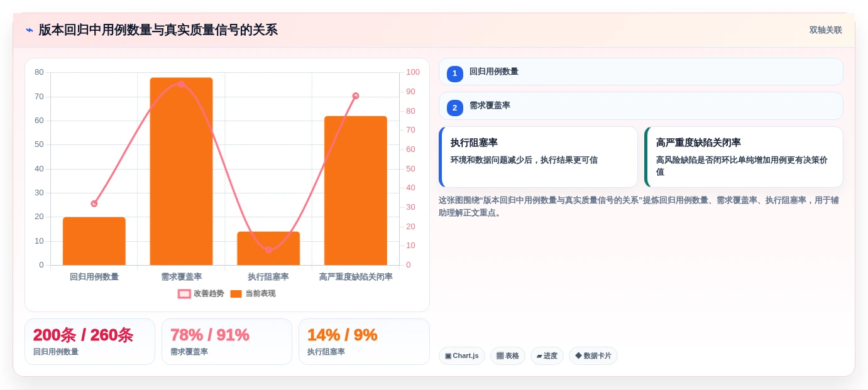Toggle the 当前表现 orange legend swatch

click(x=236, y=294)
